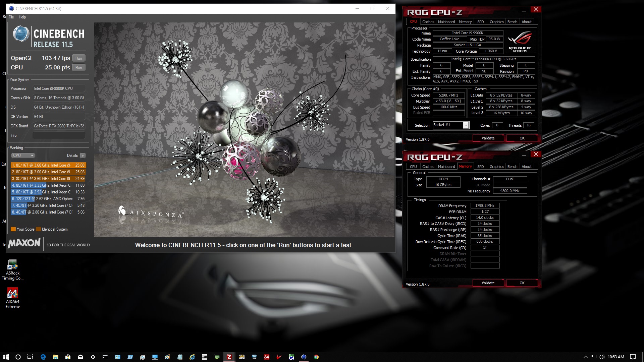Open the monitor icon in the taskbar
This screenshot has width=644, height=362.
pos(155,357)
